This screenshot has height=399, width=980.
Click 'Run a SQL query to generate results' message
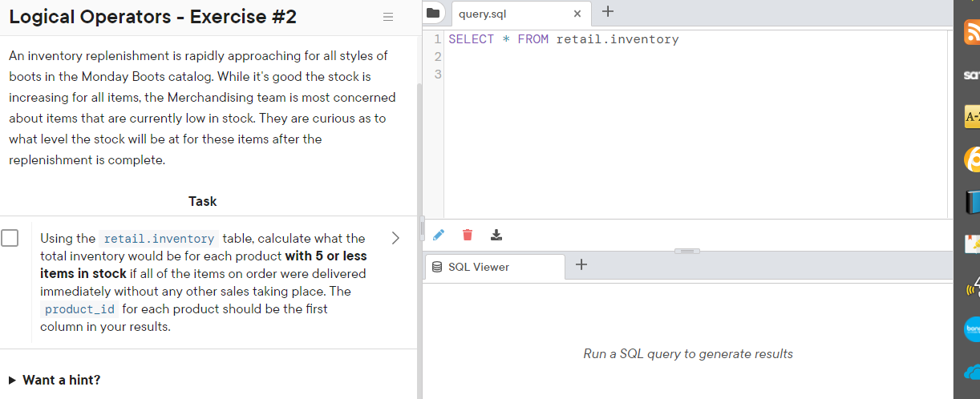688,353
